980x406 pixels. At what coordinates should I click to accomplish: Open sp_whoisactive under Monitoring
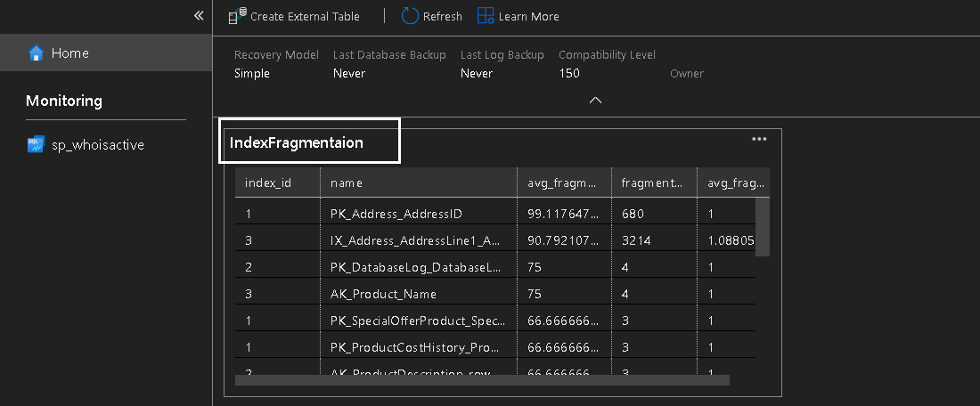pos(98,145)
